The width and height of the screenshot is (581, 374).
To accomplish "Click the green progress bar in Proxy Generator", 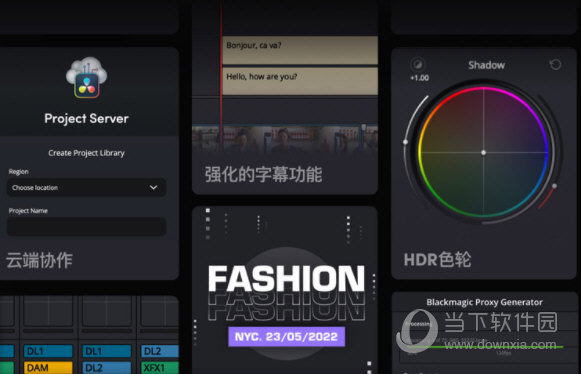I will [485, 347].
